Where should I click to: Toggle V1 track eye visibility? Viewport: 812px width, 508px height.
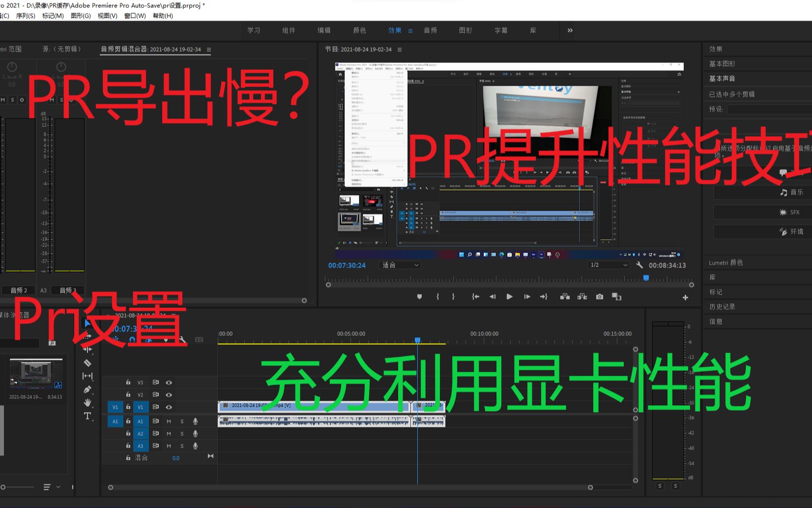(169, 407)
